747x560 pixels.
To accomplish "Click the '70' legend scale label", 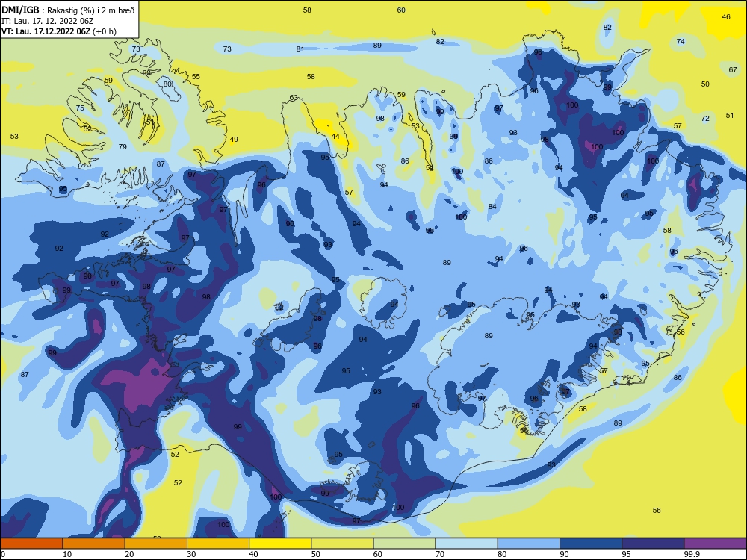I will click(x=440, y=554).
